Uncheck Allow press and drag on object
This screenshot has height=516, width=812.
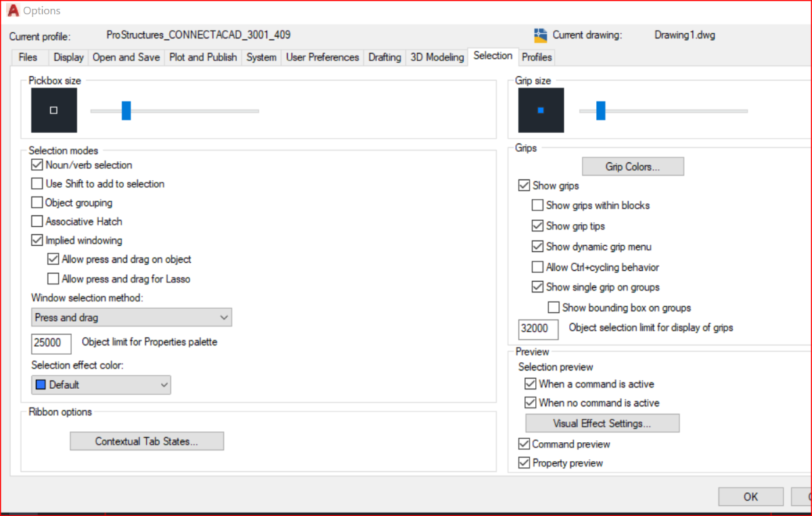point(53,259)
